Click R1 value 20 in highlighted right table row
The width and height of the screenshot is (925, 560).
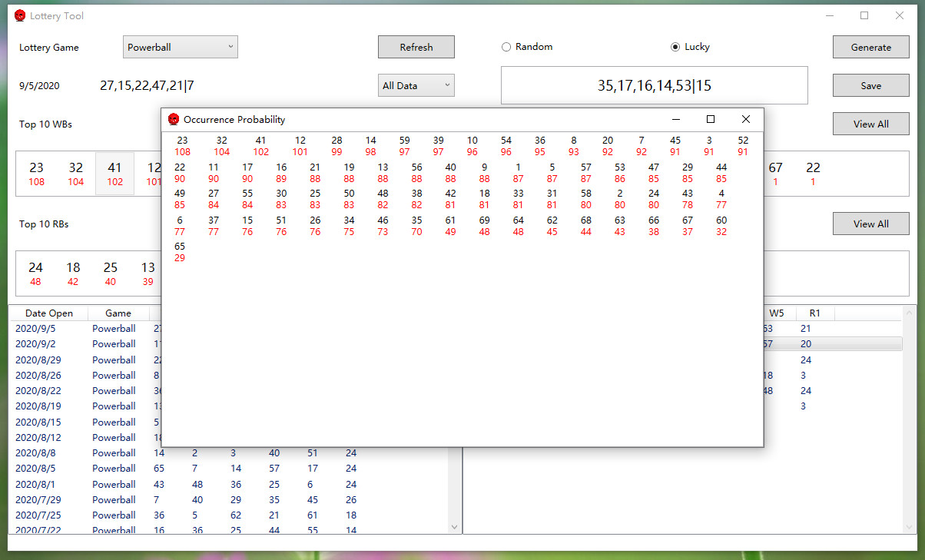pyautogui.click(x=806, y=344)
